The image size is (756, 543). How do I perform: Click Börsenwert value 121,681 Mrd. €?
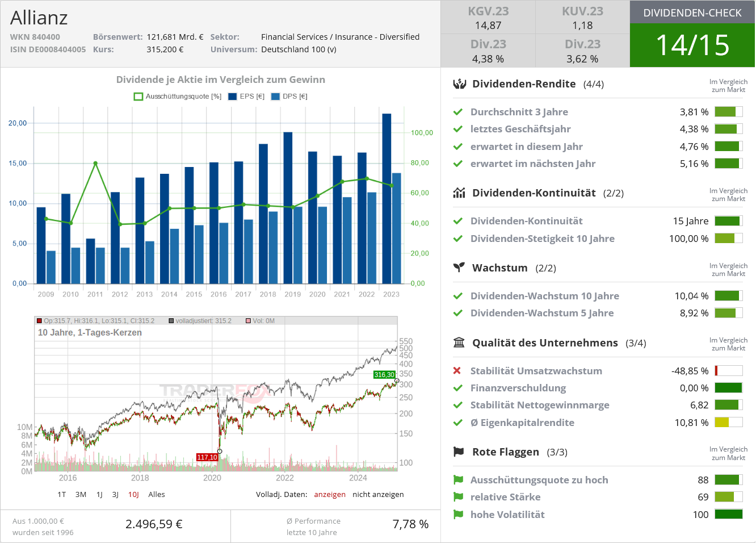(175, 37)
